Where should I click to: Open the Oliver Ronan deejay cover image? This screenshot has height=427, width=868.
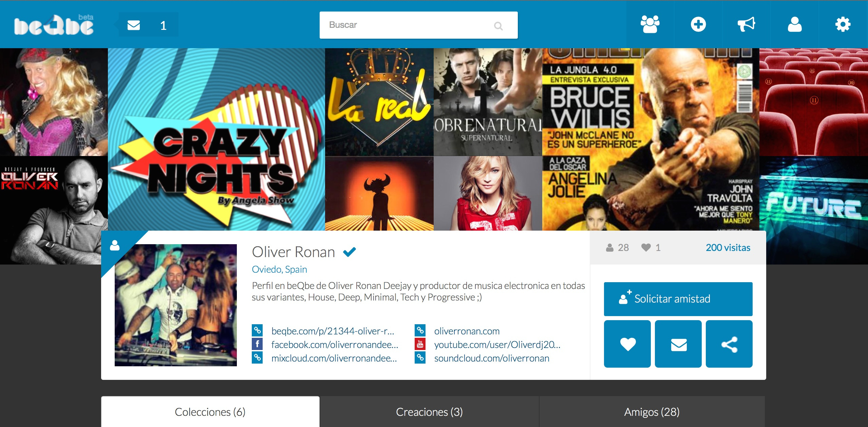pos(54,210)
